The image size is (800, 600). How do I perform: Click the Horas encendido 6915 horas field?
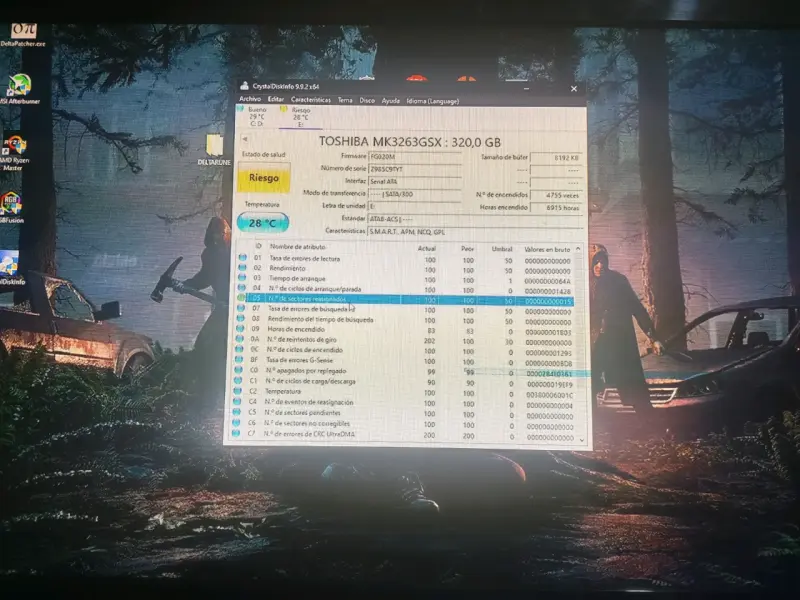(x=556, y=208)
